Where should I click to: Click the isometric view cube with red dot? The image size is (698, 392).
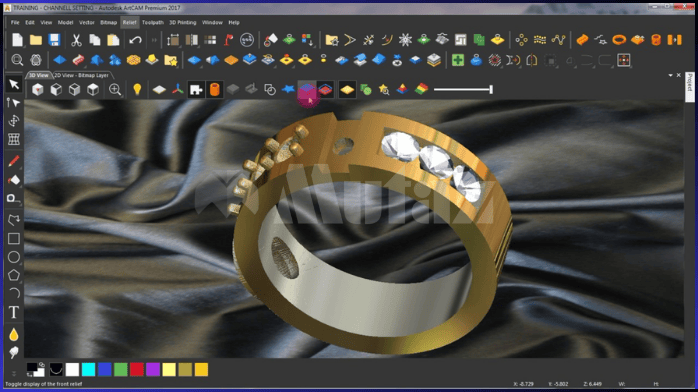click(38, 89)
